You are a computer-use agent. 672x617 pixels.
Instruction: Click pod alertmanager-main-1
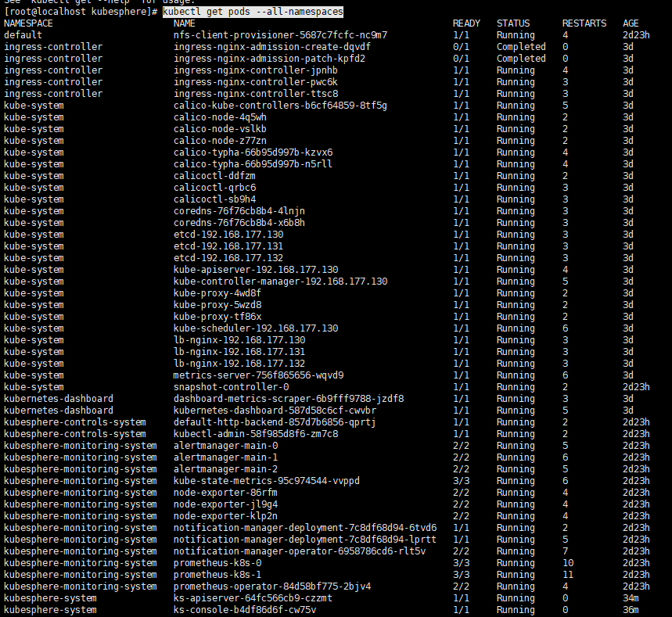225,457
